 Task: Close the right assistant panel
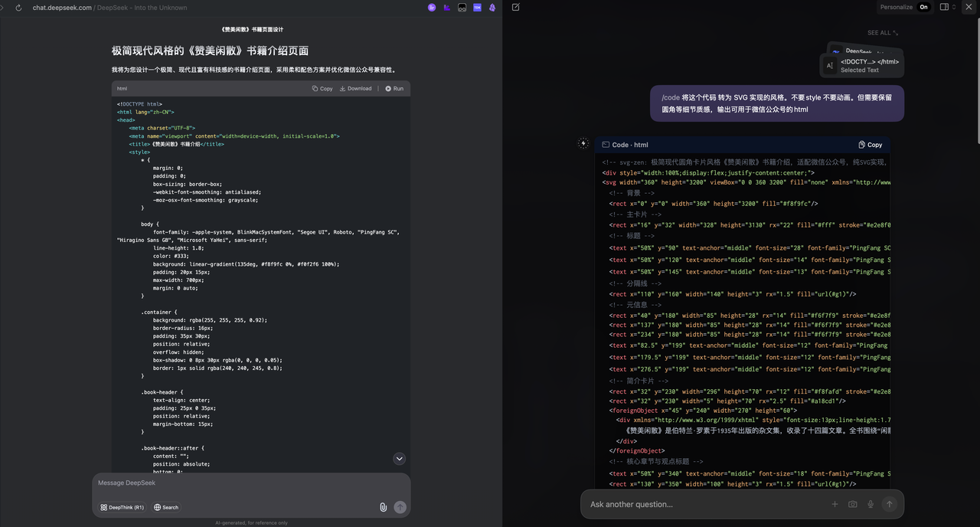969,7
